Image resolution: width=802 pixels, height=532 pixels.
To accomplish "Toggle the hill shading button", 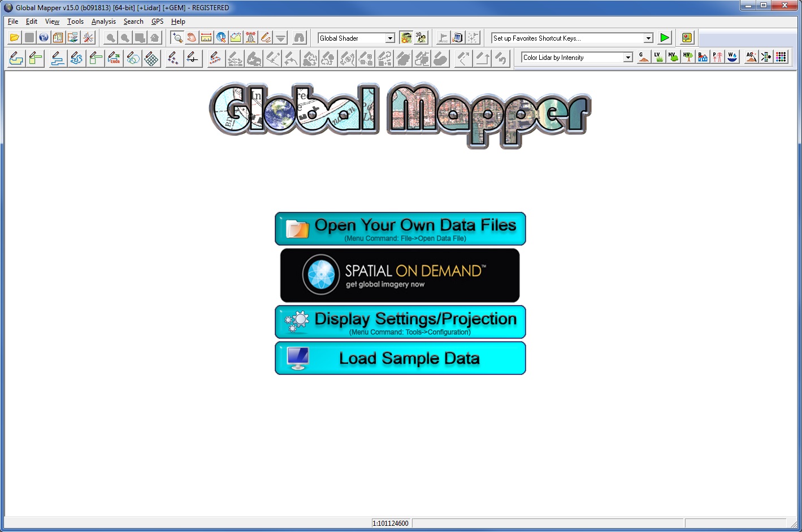I will (406, 38).
